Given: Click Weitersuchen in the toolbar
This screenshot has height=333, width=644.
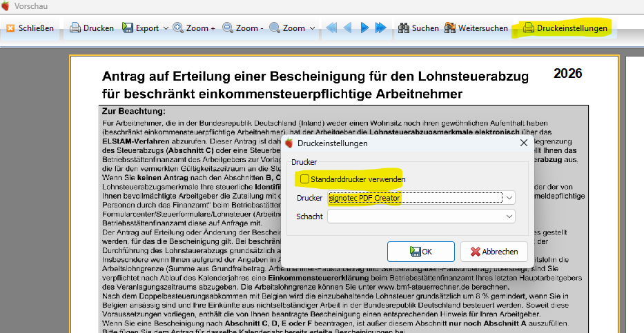Looking at the screenshot, I should [476, 28].
